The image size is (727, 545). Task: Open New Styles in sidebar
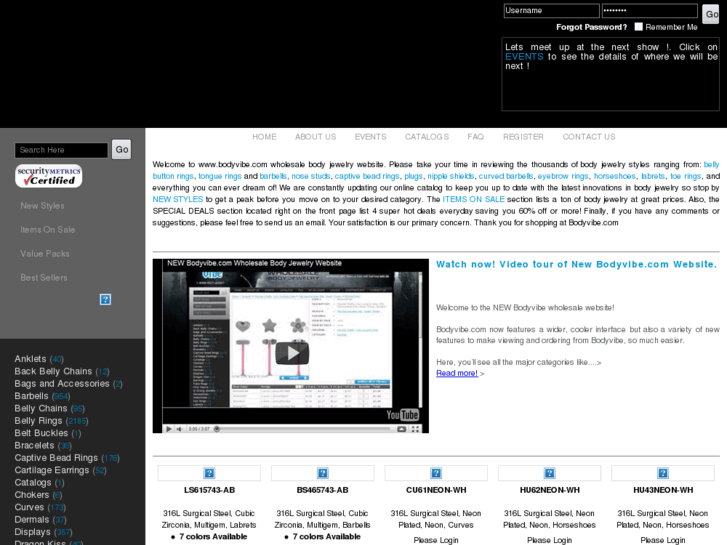pos(42,205)
